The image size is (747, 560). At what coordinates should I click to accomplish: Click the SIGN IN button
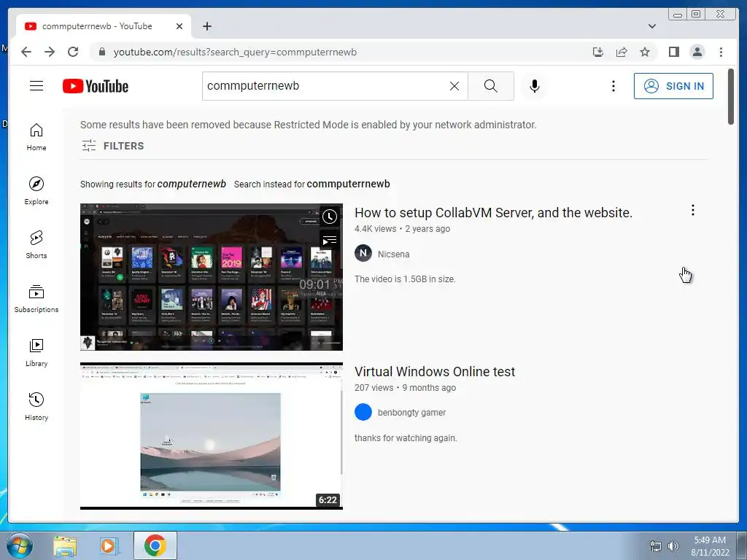(673, 86)
